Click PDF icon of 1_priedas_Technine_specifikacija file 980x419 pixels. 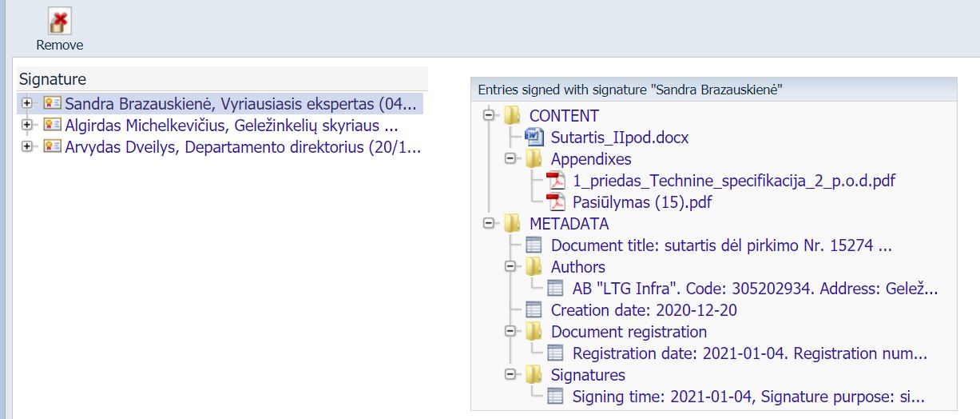click(555, 181)
